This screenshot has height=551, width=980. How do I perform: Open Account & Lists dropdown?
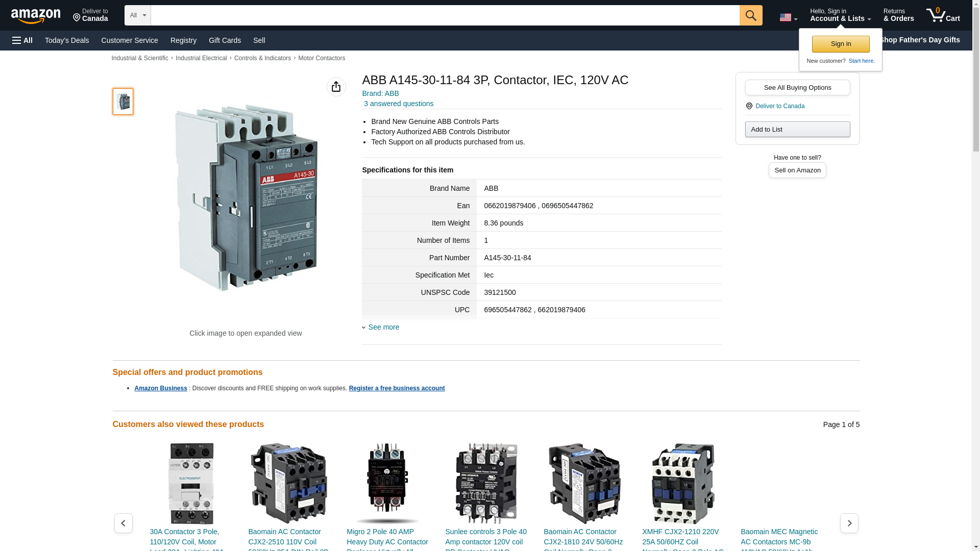pos(840,15)
